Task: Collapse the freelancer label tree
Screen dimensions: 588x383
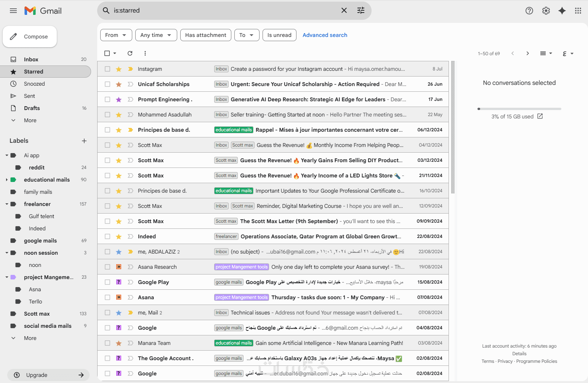Action: click(x=7, y=204)
